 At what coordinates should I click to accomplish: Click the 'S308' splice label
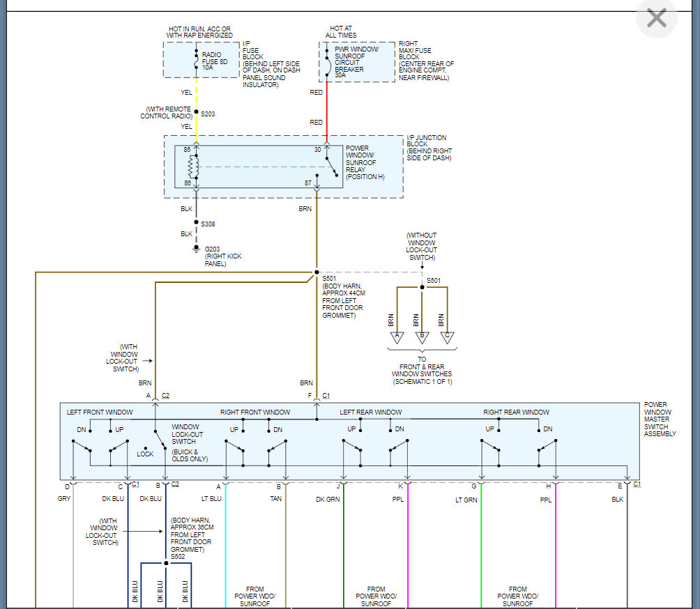coord(208,224)
